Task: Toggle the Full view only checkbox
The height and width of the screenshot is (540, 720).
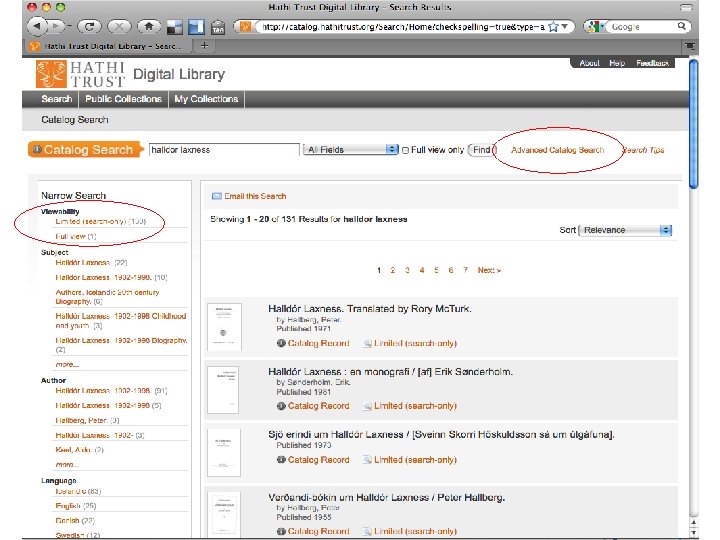Action: [x=405, y=150]
